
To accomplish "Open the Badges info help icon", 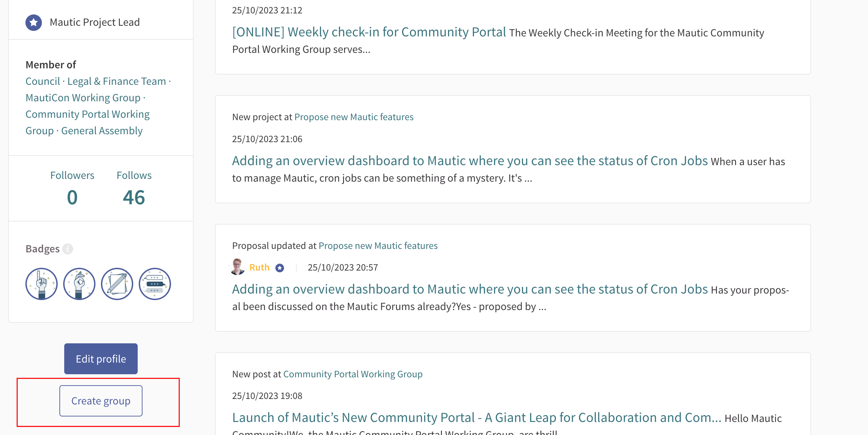I will pos(68,249).
